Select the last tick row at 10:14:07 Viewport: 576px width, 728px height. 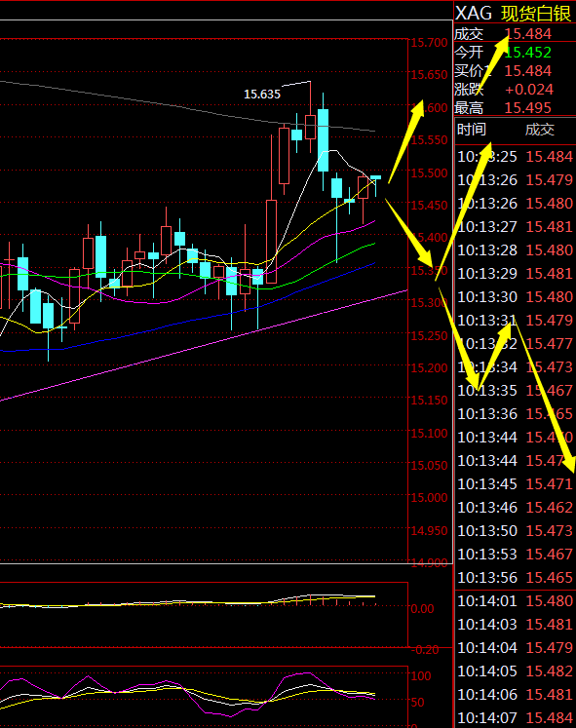coord(516,718)
